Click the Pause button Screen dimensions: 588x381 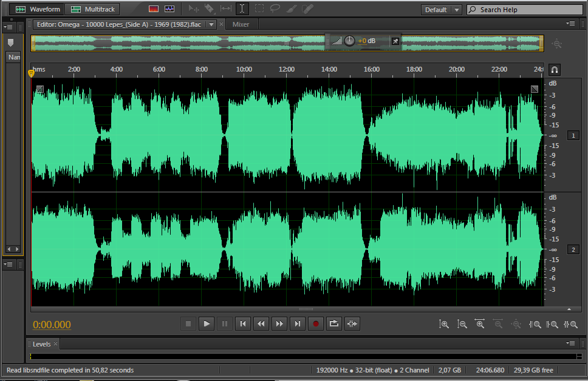[x=225, y=324]
